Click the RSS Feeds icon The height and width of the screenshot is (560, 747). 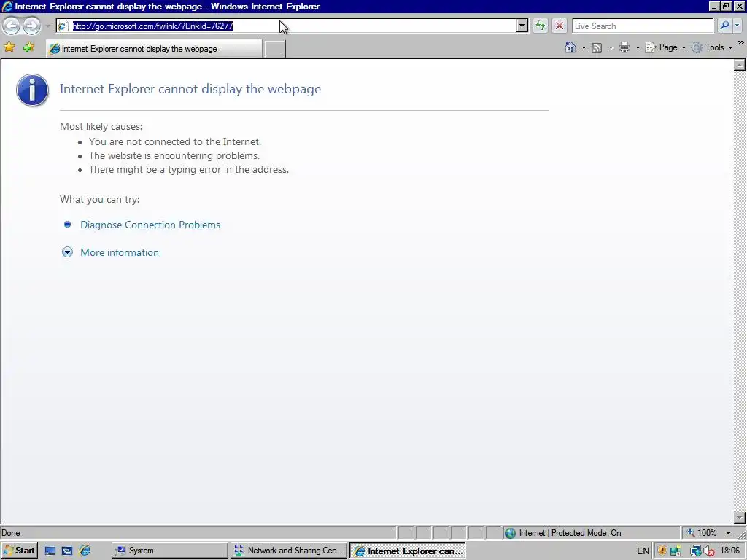coord(597,47)
